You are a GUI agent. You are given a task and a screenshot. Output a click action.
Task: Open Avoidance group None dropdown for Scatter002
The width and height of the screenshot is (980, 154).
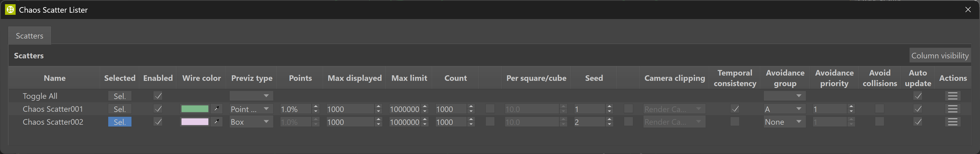point(784,122)
